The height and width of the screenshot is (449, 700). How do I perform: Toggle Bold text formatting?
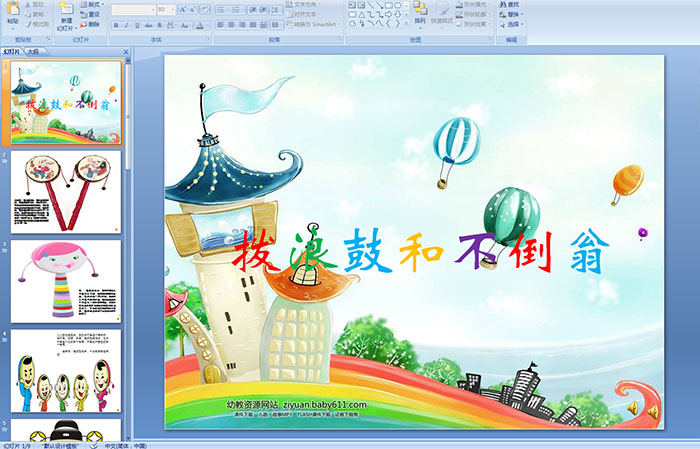(x=115, y=25)
